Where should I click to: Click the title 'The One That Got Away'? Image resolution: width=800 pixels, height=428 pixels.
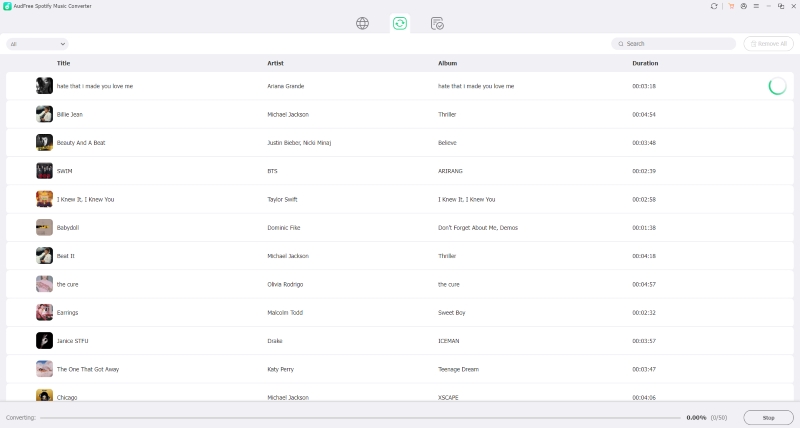tap(88, 369)
